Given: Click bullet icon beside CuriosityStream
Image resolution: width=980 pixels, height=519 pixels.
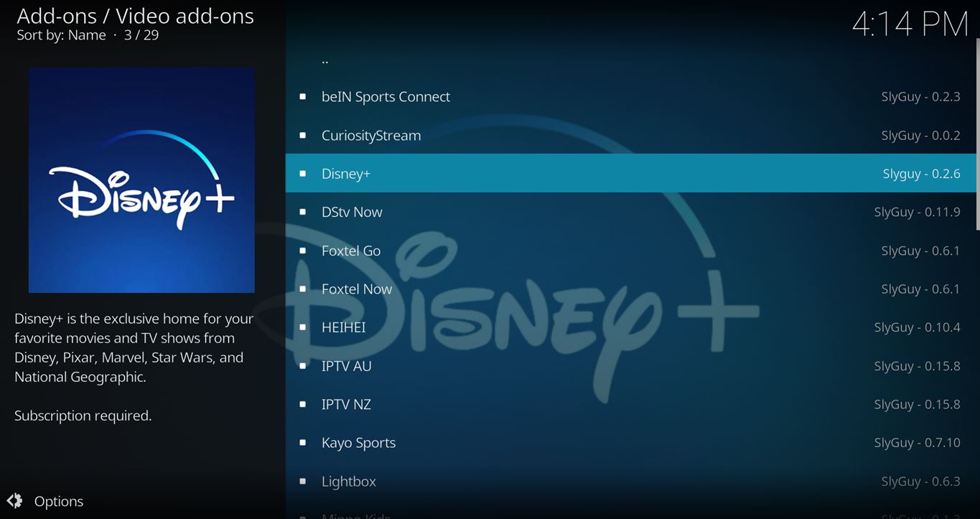Looking at the screenshot, I should point(302,136).
